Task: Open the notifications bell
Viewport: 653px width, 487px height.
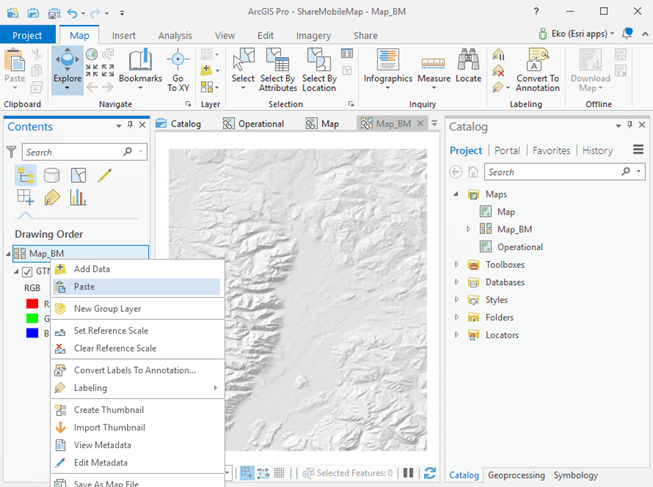Action: click(627, 33)
